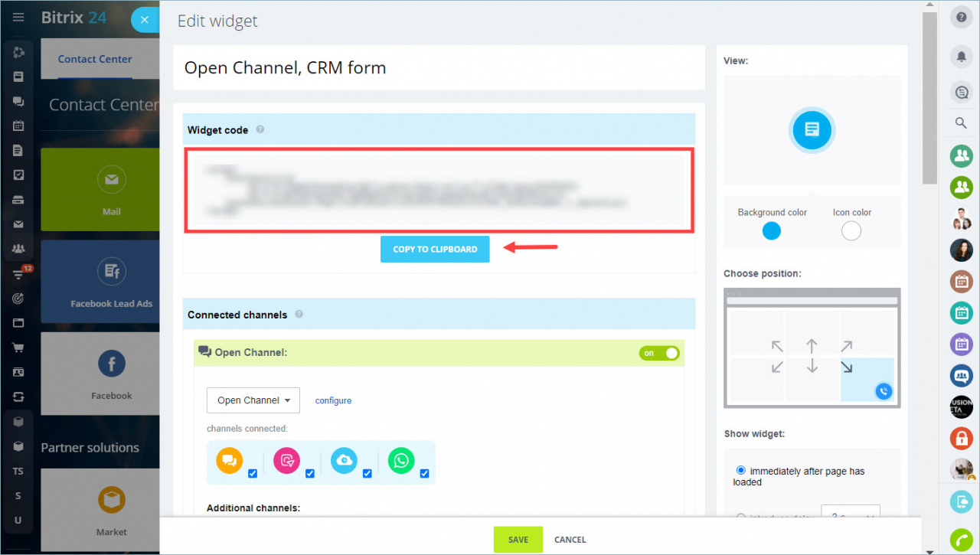
Task: Click the Cancel button
Action: 570,540
